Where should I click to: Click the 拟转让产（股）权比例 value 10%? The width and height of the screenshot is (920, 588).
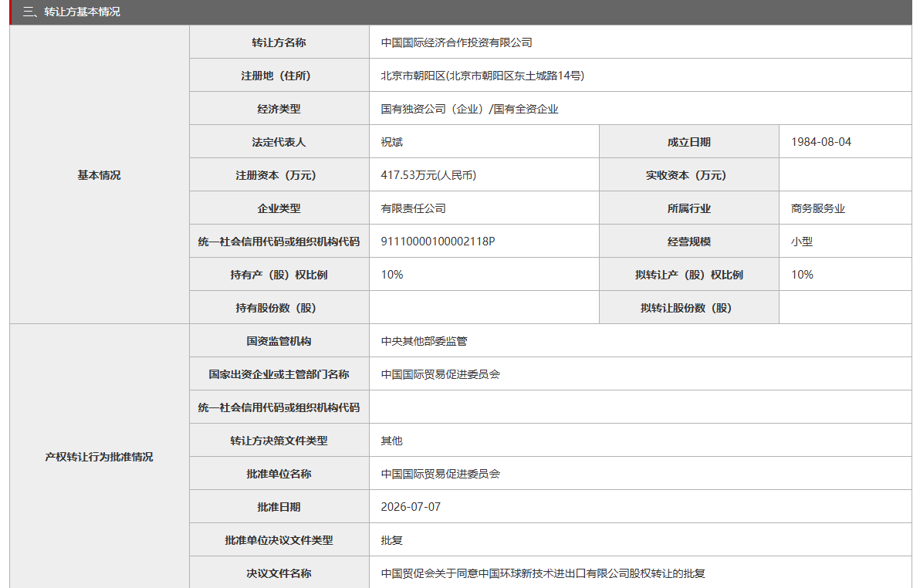point(802,275)
